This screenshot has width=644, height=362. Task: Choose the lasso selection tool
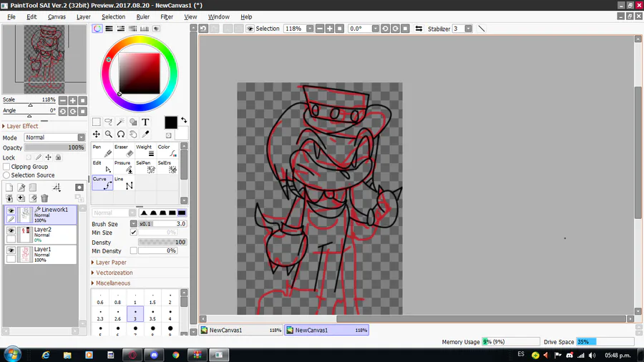[109, 122]
